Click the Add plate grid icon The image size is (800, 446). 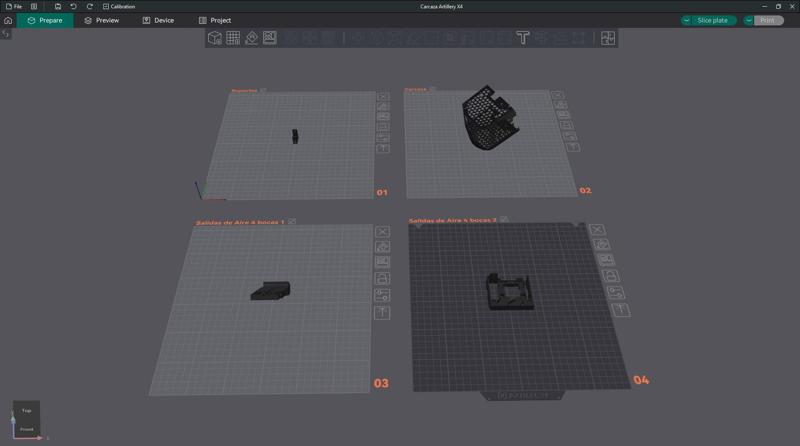point(233,38)
